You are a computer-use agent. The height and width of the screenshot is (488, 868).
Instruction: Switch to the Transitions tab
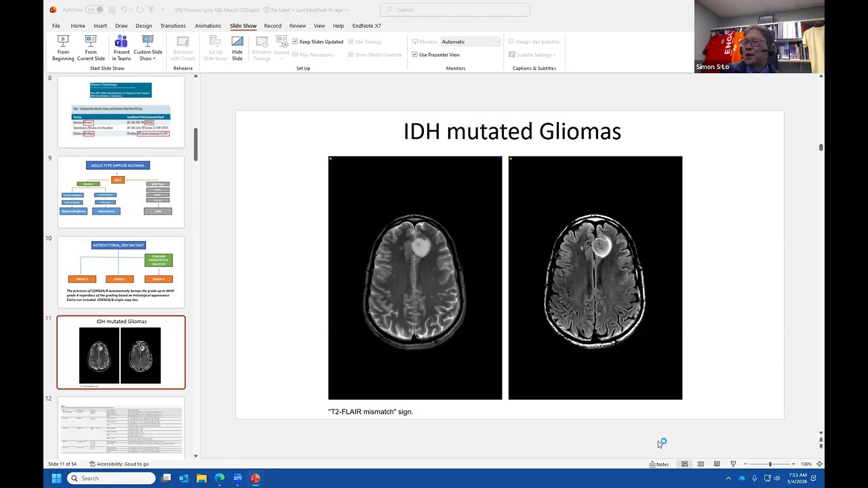(x=173, y=26)
